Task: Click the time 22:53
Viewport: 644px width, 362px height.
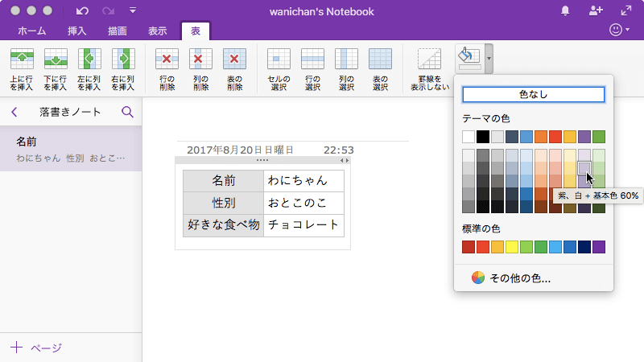Action: [x=338, y=150]
